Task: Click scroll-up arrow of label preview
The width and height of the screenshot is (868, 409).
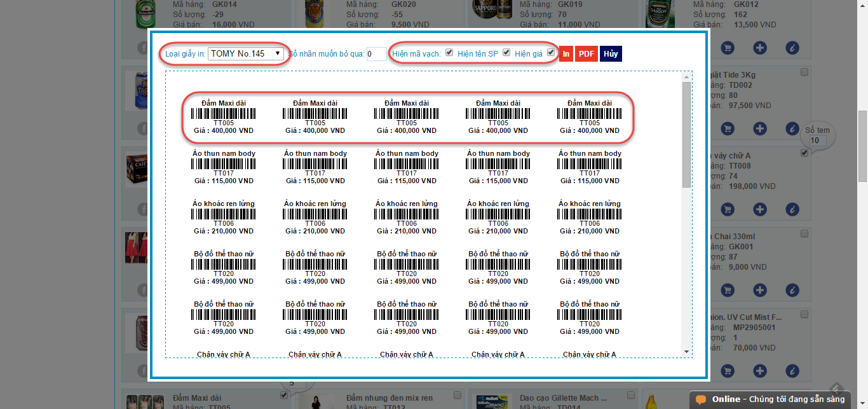Action: click(686, 77)
